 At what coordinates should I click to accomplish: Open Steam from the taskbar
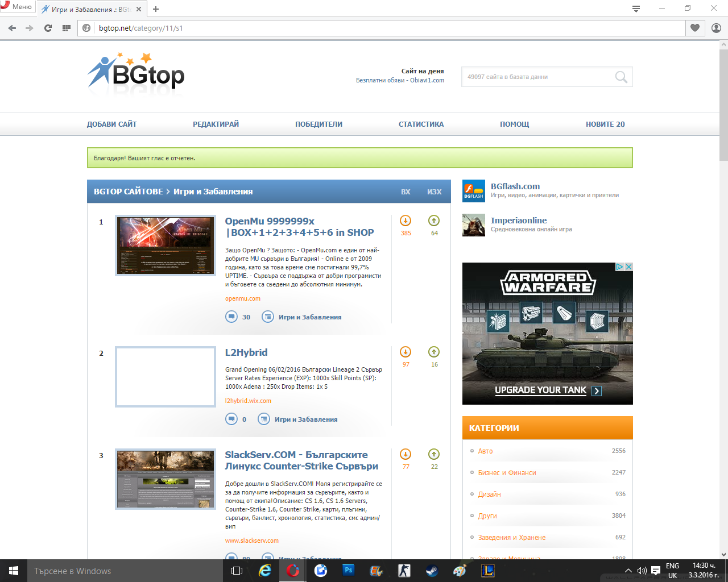click(x=432, y=571)
